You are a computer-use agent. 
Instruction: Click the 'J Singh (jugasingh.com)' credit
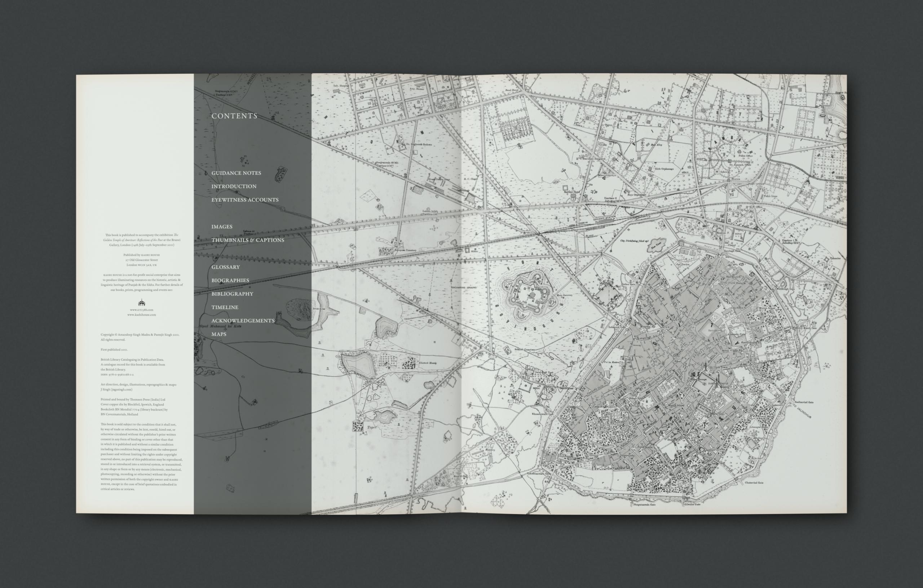pos(116,389)
